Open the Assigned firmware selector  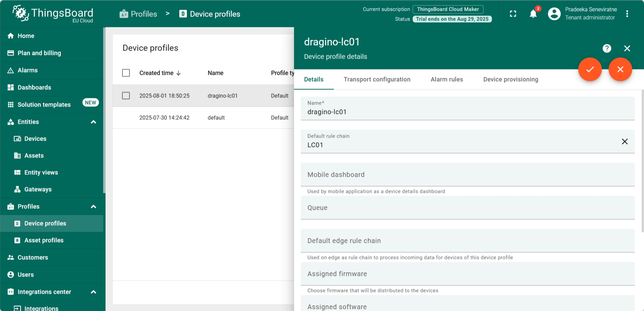[468, 274]
